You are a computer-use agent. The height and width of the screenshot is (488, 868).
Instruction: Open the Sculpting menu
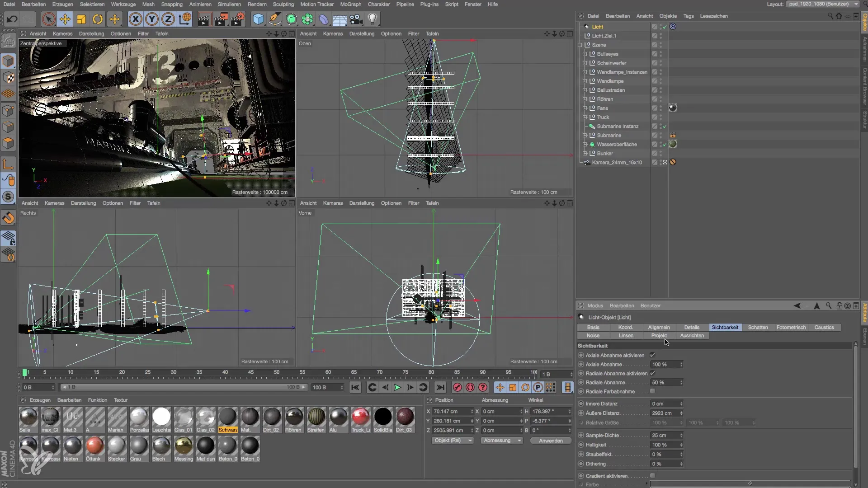point(283,4)
